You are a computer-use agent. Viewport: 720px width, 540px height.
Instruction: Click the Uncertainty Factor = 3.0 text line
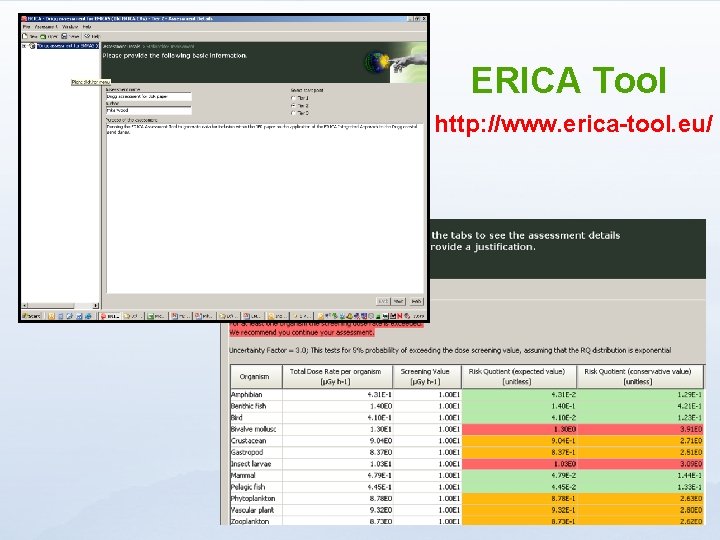450,350
